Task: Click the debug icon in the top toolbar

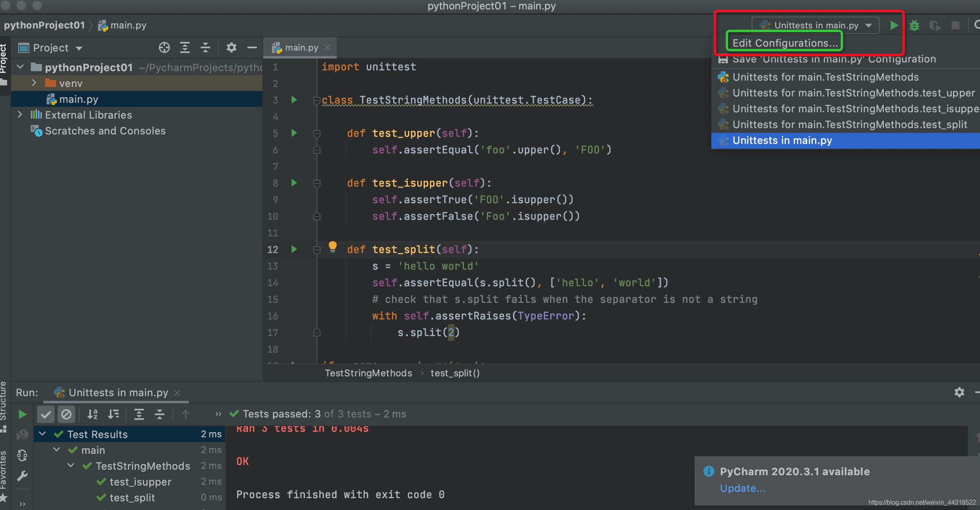Action: [914, 25]
